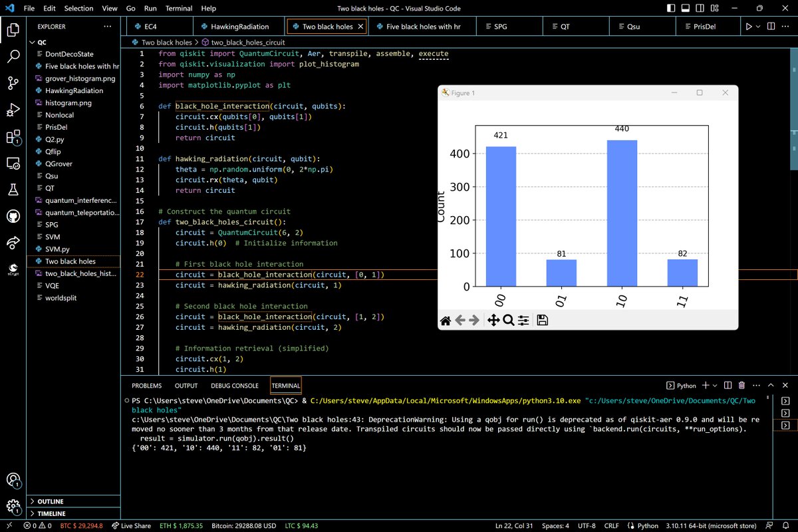Click the matplotlib Save figure icon
The width and height of the screenshot is (798, 532).
(x=542, y=321)
